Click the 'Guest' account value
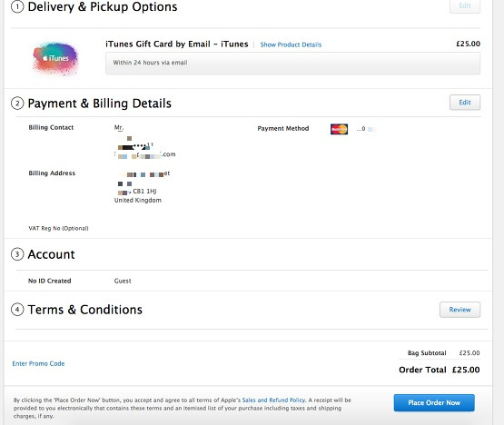The width and height of the screenshot is (504, 425). pos(123,281)
